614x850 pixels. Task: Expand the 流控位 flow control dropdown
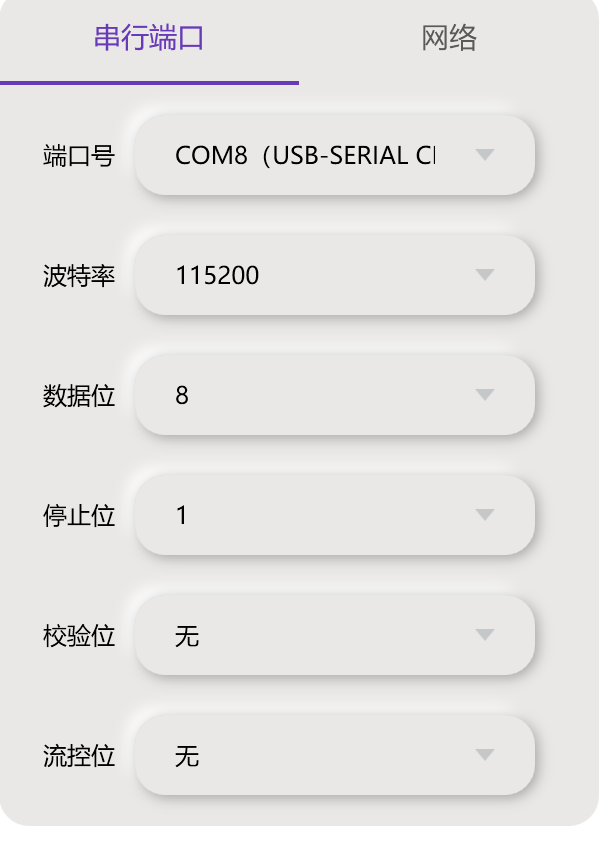tap(335, 755)
